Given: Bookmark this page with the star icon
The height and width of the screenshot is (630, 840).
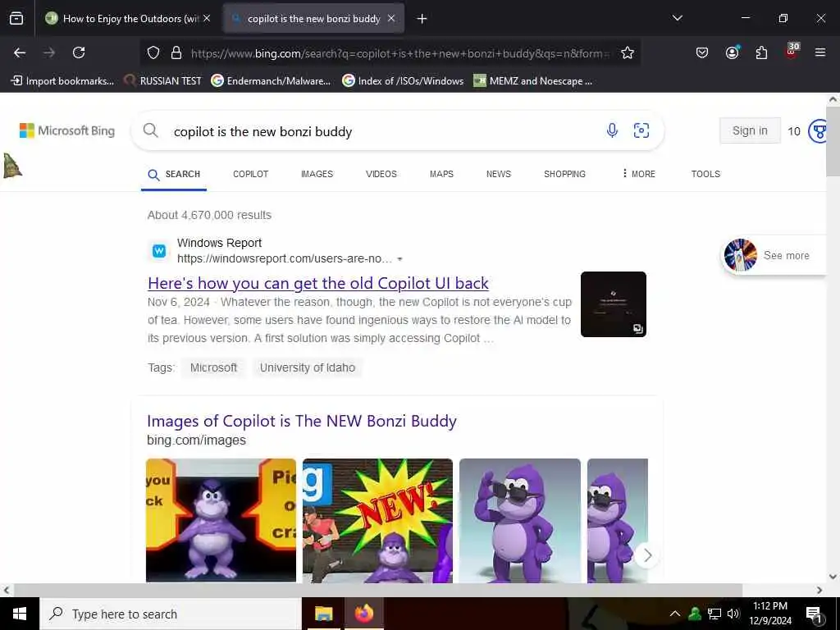Looking at the screenshot, I should pos(628,52).
